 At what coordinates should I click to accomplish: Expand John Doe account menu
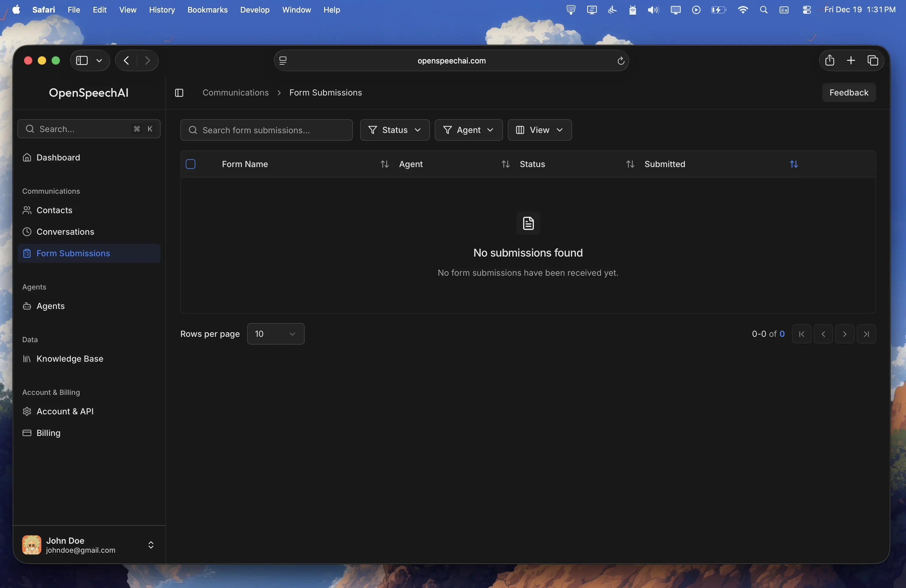pyautogui.click(x=151, y=545)
